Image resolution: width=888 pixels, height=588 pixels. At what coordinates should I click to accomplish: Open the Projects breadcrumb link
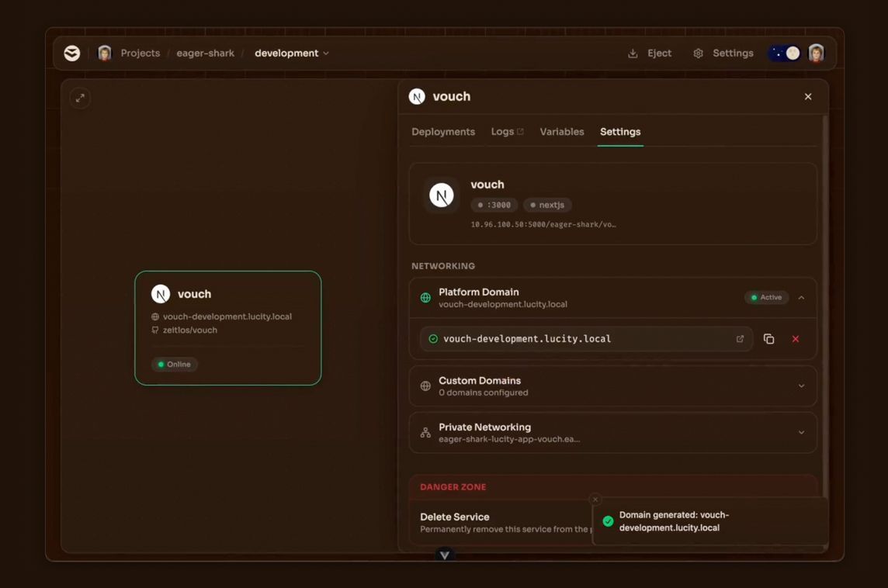[140, 54]
